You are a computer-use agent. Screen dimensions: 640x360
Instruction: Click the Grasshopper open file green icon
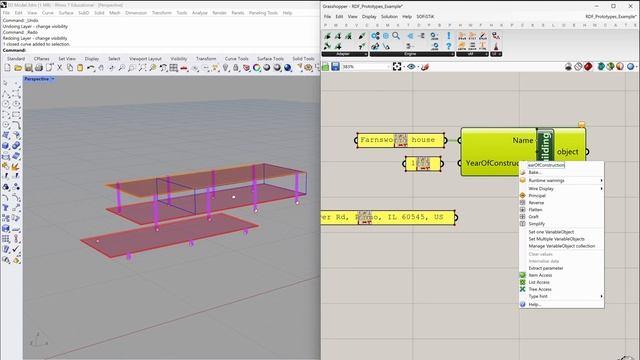click(x=325, y=67)
